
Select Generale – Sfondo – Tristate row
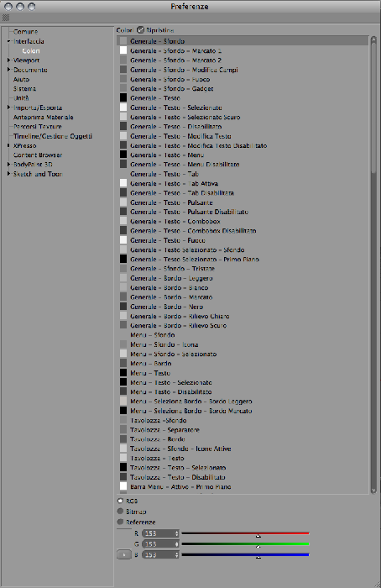click(x=243, y=269)
